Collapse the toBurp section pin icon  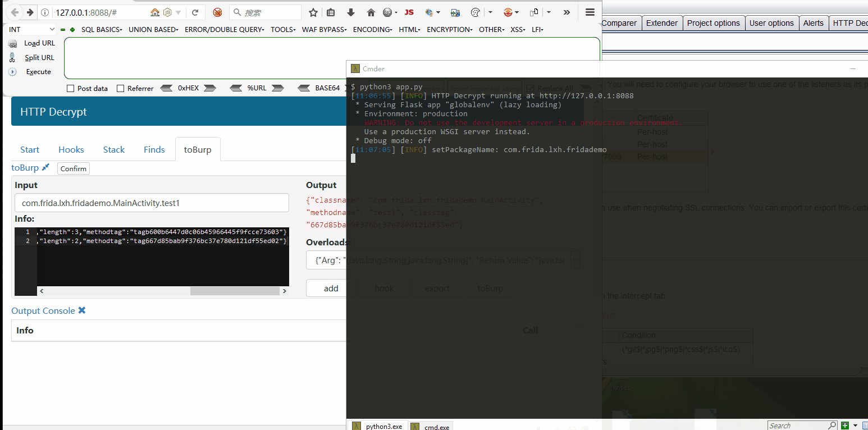(x=45, y=167)
